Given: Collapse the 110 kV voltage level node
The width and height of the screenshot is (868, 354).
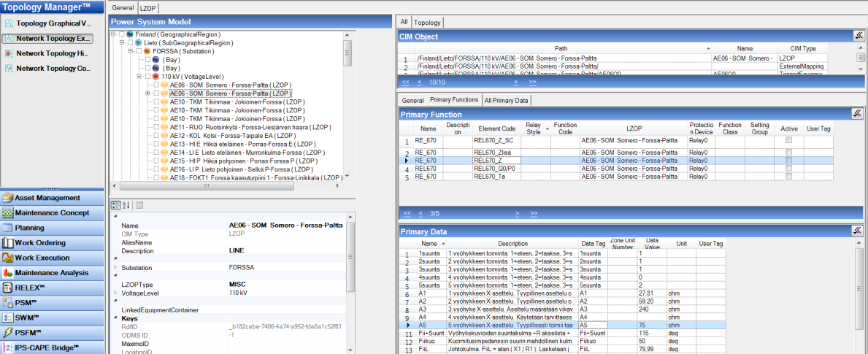Looking at the screenshot, I should (139, 77).
